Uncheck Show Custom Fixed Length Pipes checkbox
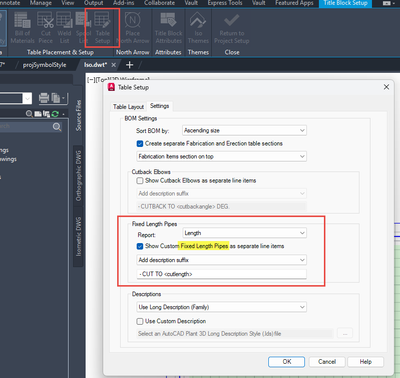400x378 pixels. tap(140, 246)
